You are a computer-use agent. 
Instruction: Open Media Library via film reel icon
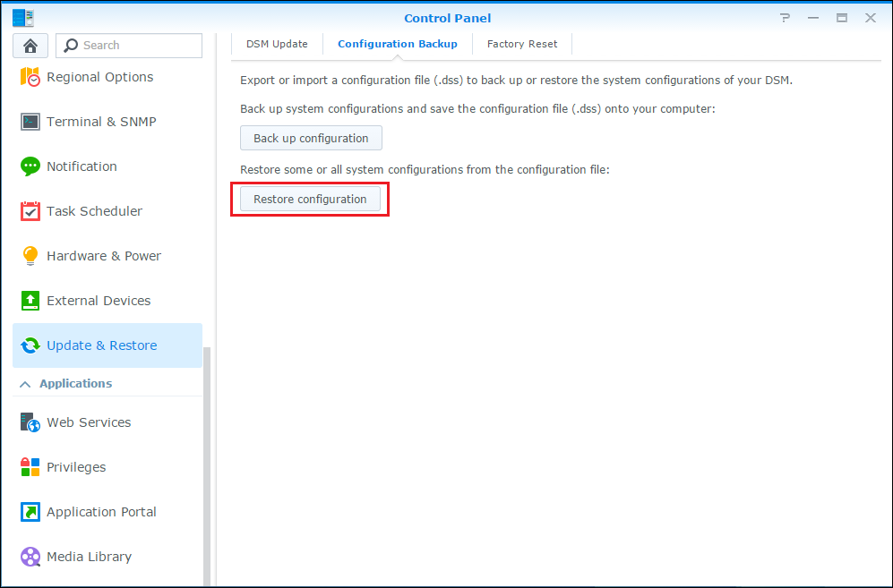[30, 557]
